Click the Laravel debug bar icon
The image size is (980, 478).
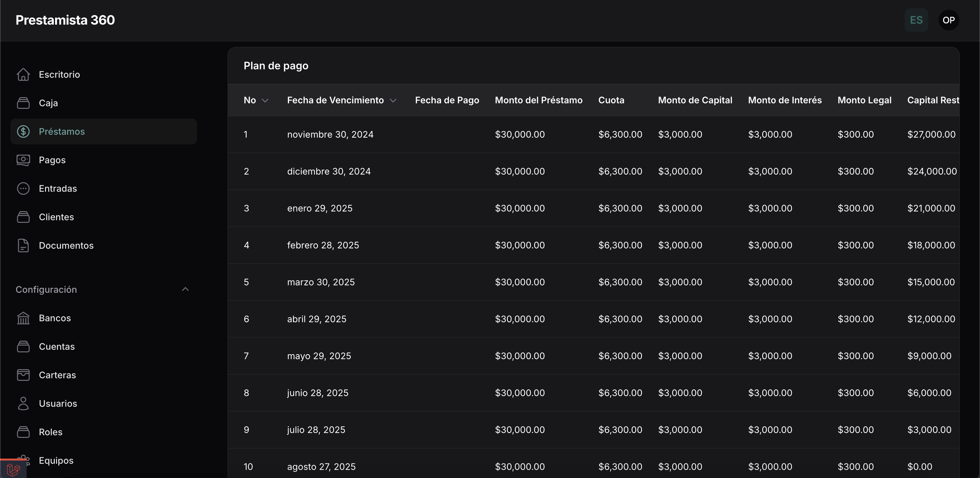click(x=13, y=470)
